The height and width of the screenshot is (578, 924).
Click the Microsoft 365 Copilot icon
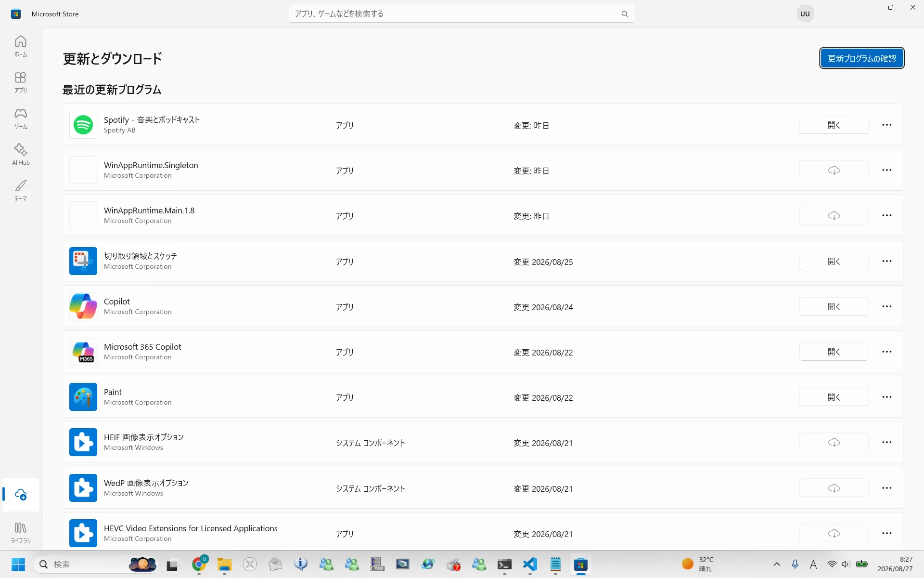click(83, 352)
